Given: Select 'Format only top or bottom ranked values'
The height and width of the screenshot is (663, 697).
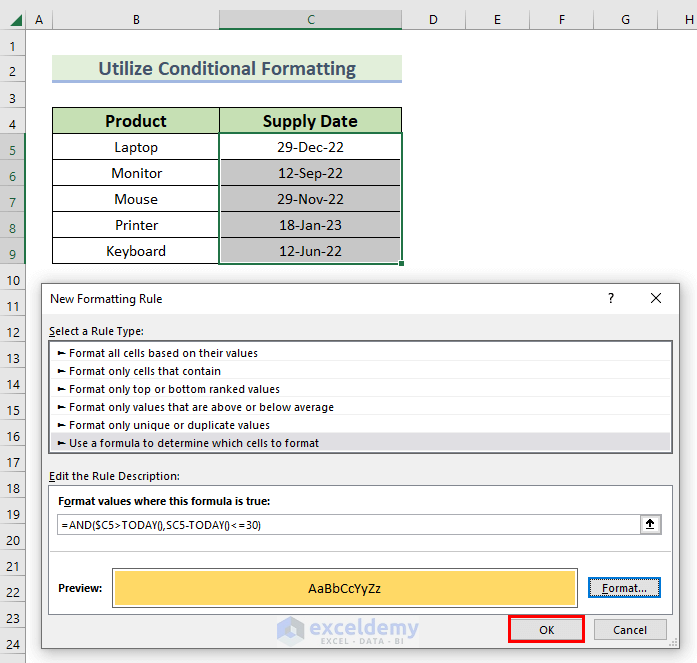Looking at the screenshot, I should point(174,389).
